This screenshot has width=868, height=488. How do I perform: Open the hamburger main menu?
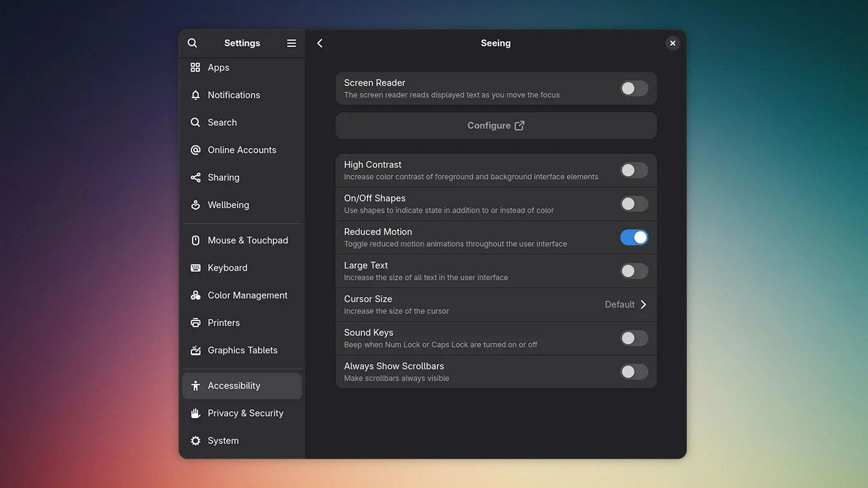(x=291, y=43)
